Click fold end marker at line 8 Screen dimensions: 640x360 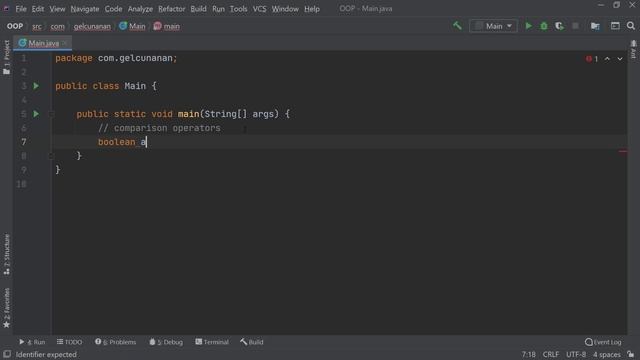click(51, 156)
